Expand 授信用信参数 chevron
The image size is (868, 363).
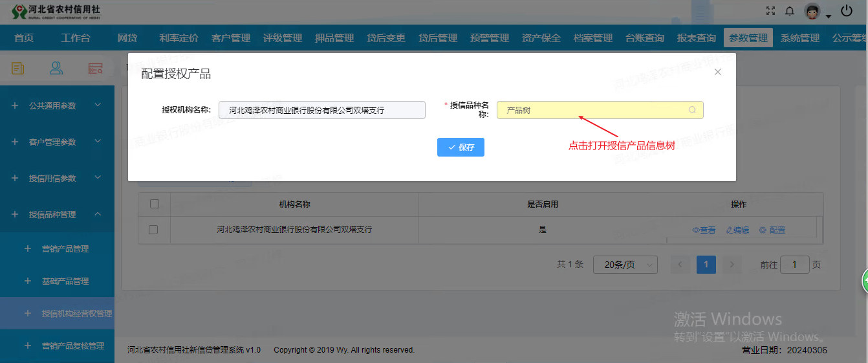tap(98, 177)
